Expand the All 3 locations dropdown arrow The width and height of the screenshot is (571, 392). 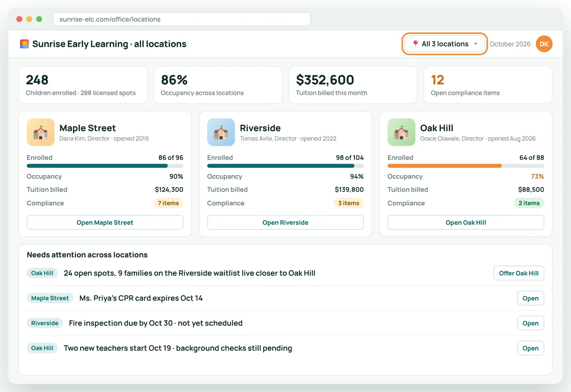coord(476,44)
